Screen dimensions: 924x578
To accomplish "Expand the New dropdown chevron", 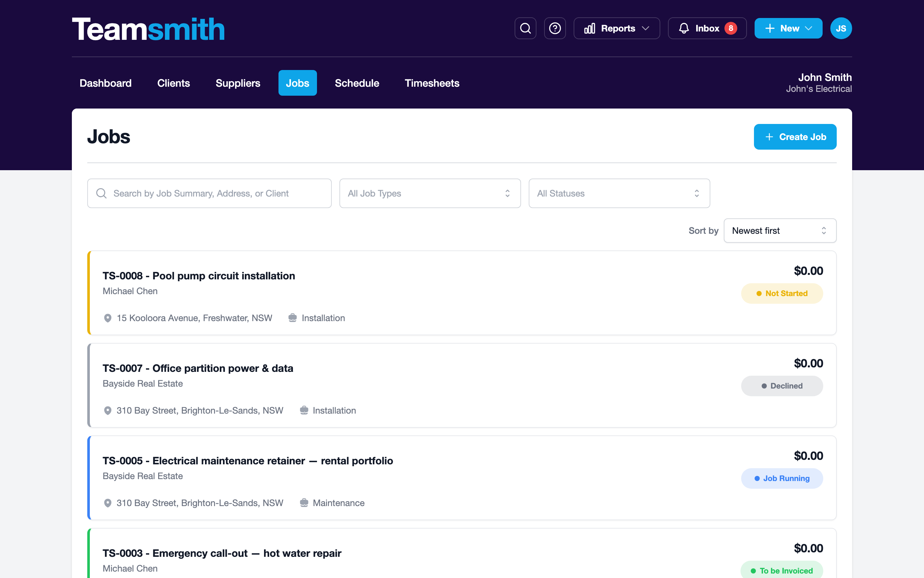I will point(808,28).
